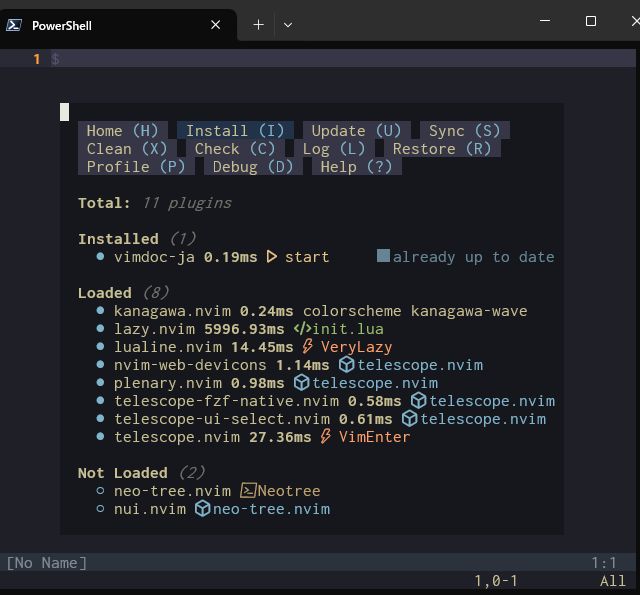This screenshot has height=595, width=640.
Task: Open Help (?) in lazy menu
Action: (x=356, y=167)
